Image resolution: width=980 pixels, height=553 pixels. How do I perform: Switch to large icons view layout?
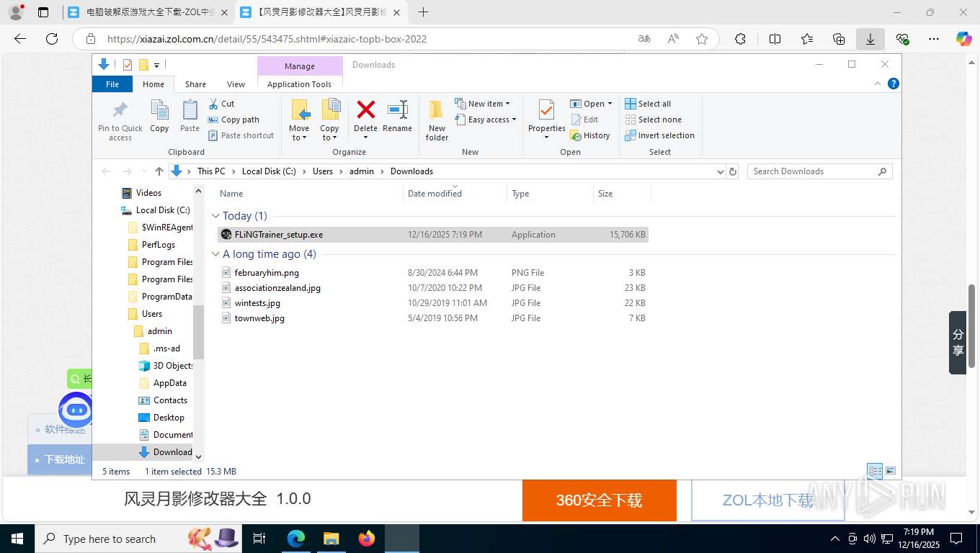891,472
